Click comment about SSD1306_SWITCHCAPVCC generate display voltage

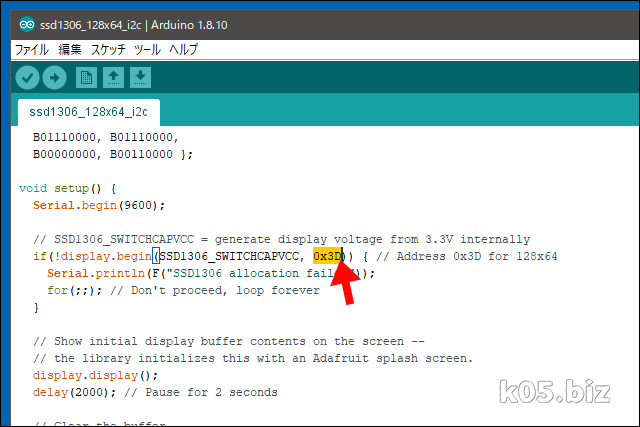(x=282, y=239)
